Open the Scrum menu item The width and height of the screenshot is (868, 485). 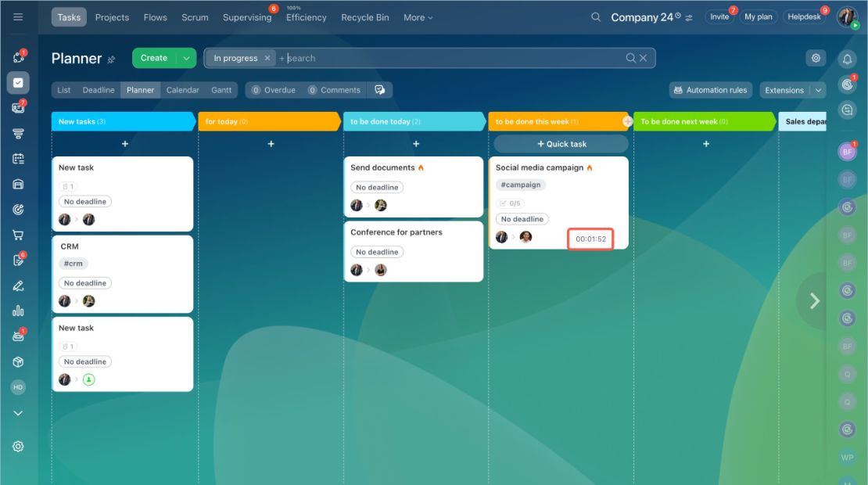[195, 18]
